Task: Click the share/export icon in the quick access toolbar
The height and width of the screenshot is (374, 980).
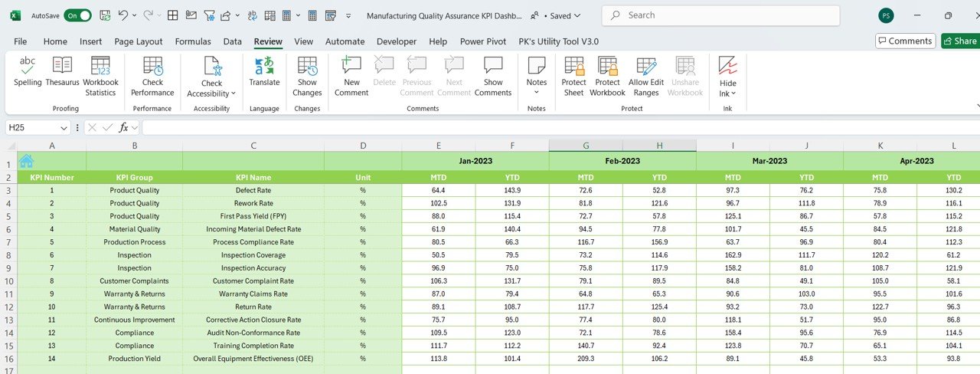Action: tap(226, 15)
